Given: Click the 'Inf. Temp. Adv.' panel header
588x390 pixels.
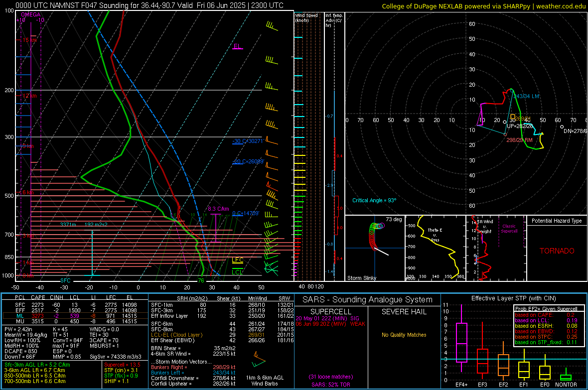Looking at the screenshot, I should tap(334, 20).
